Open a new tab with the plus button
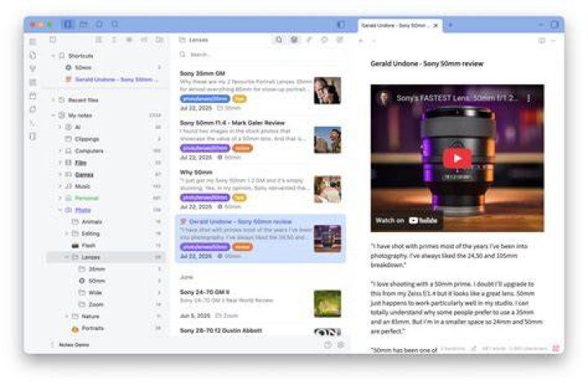Viewport: 588px width, 385px height. 450,25
